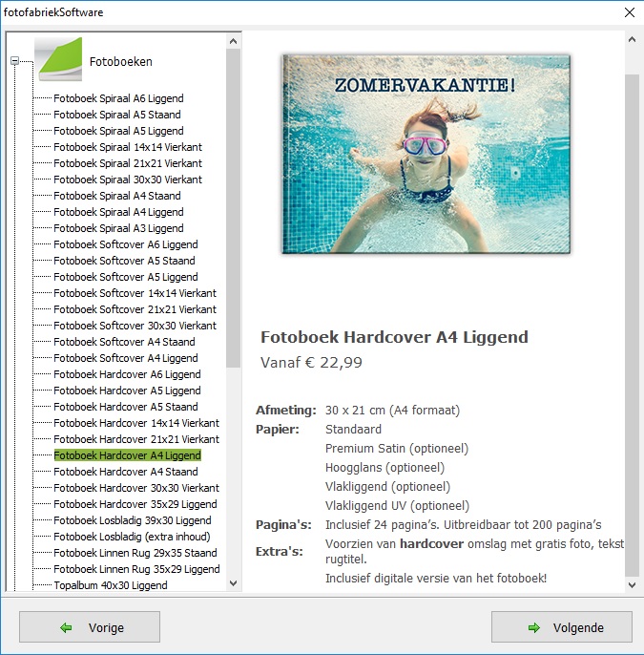Choose Fotoboek Softcover A5 Staand
Viewport: 644px width, 655px height.
[124, 261]
